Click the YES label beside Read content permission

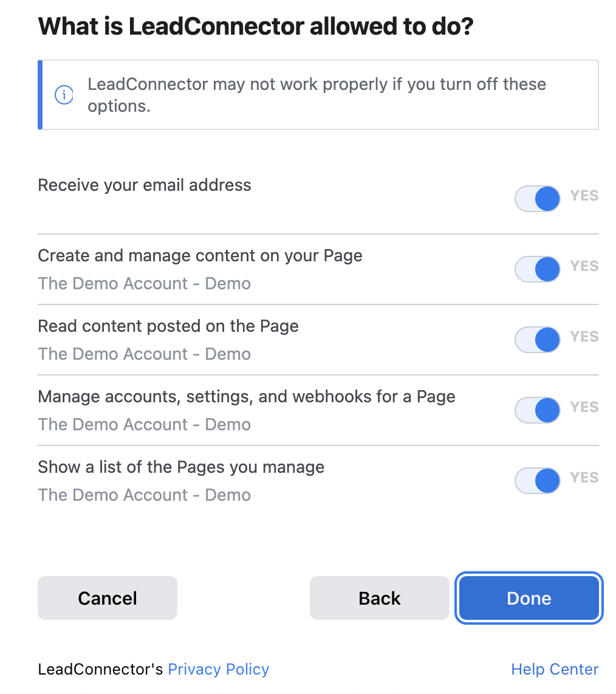(x=584, y=337)
